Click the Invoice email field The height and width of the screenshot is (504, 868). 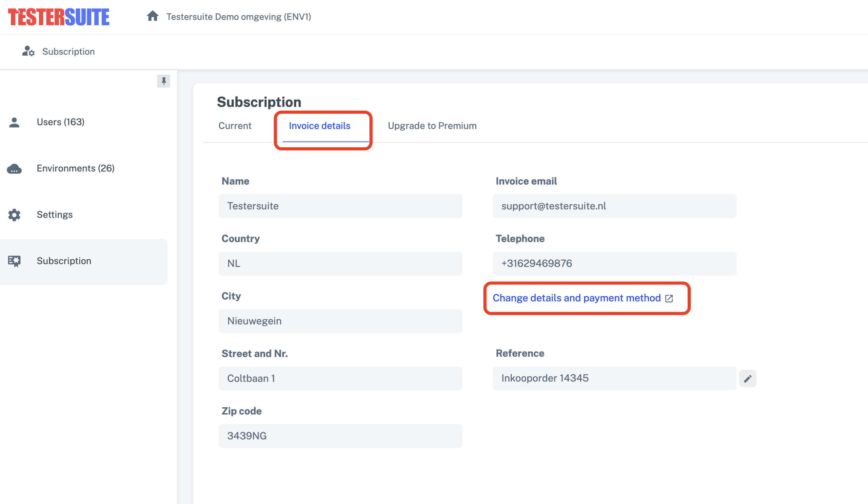point(614,206)
